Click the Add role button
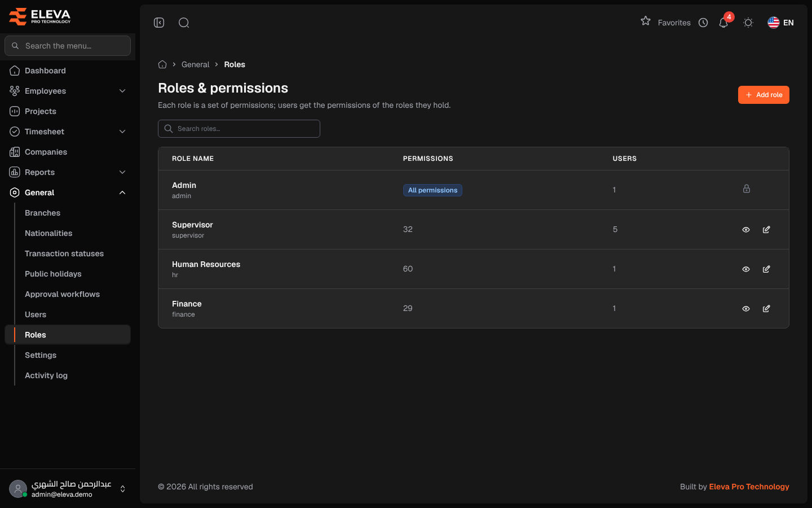Screen dimensions: 812x508 tap(764, 95)
